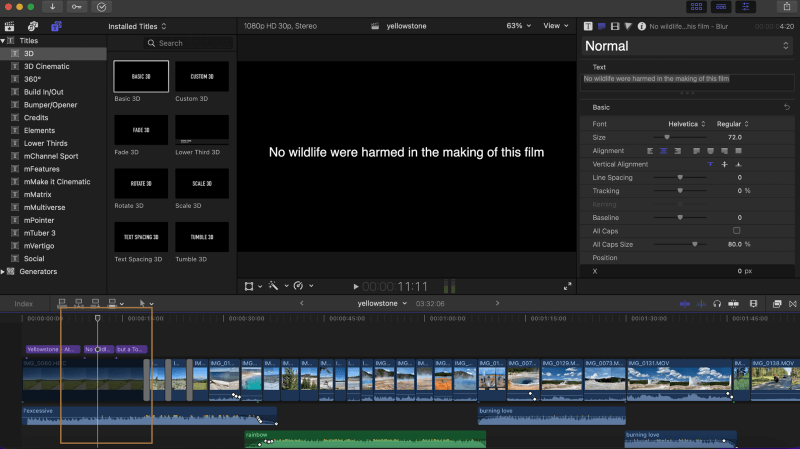Open the Video inspector filmstrip icon
800x449 pixels.
(x=614, y=25)
